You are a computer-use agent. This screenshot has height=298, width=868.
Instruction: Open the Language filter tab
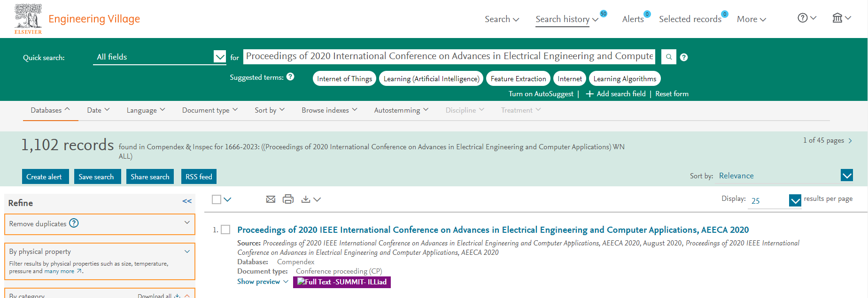tap(146, 110)
